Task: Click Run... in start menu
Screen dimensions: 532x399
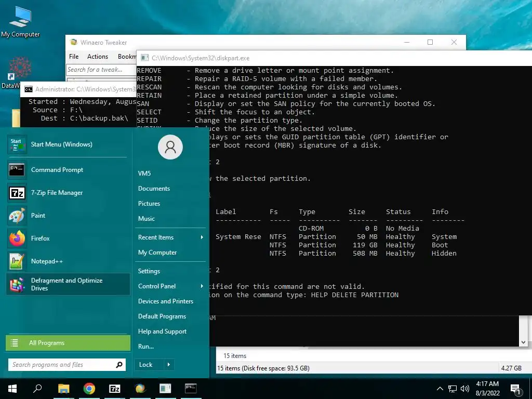Action: (146, 347)
